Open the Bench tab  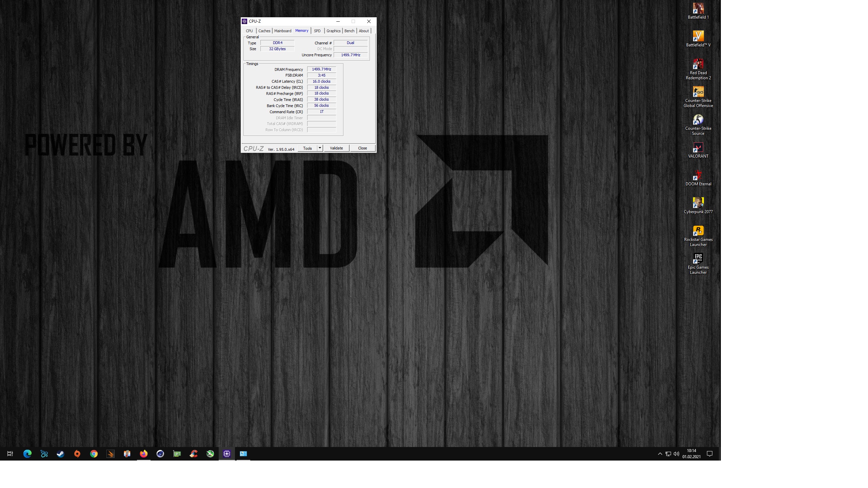coord(349,31)
